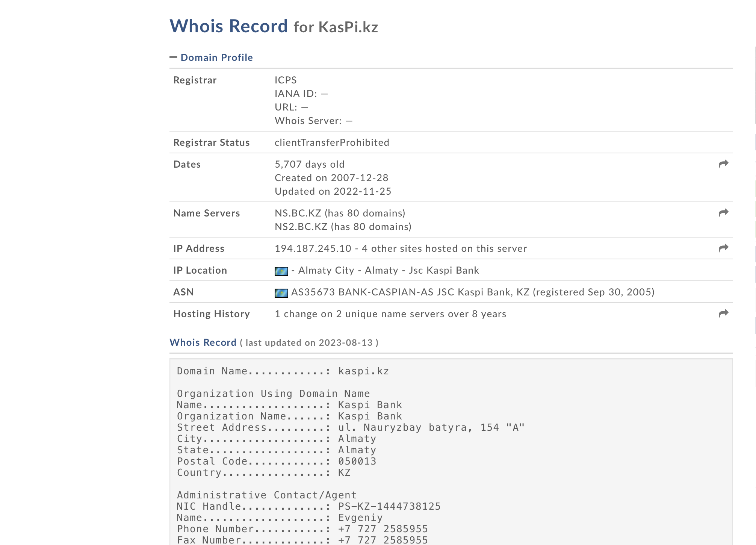Click the Phone Number line
The width and height of the screenshot is (756, 545).
(x=302, y=529)
